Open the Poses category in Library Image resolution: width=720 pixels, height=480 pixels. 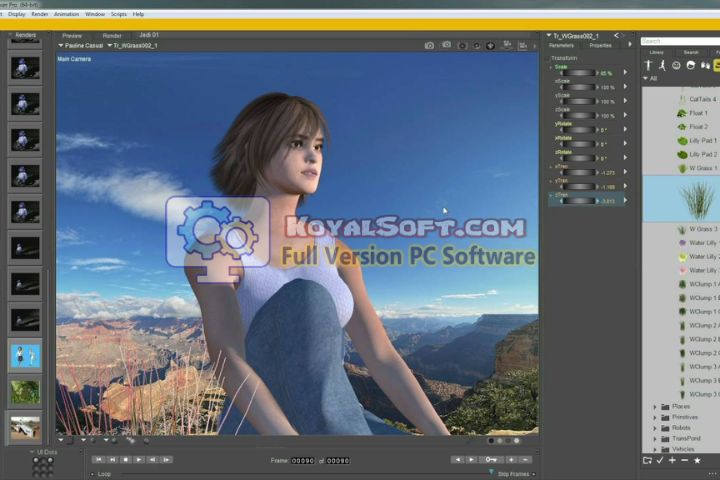662,66
